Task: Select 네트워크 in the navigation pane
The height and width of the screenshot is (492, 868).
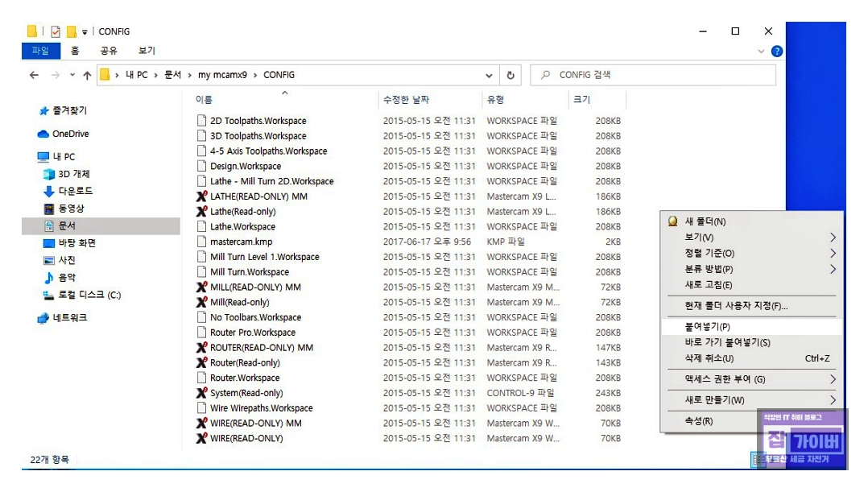Action: tap(62, 318)
